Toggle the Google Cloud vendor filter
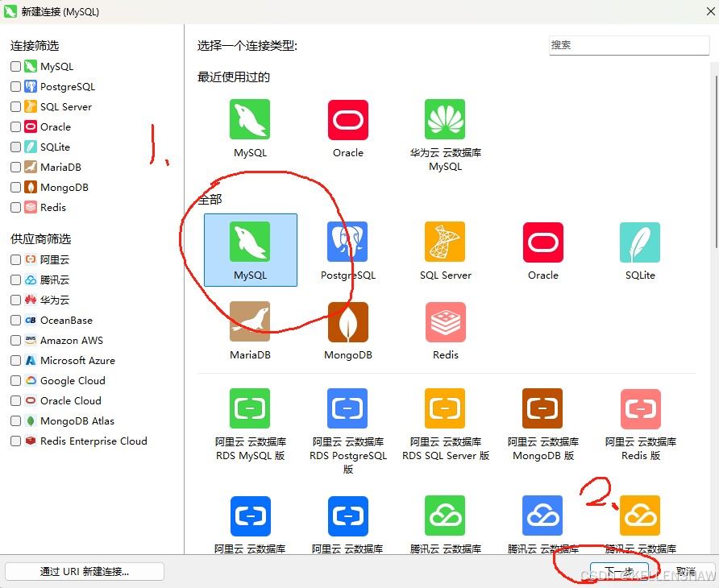Image resolution: width=719 pixels, height=588 pixels. [15, 381]
